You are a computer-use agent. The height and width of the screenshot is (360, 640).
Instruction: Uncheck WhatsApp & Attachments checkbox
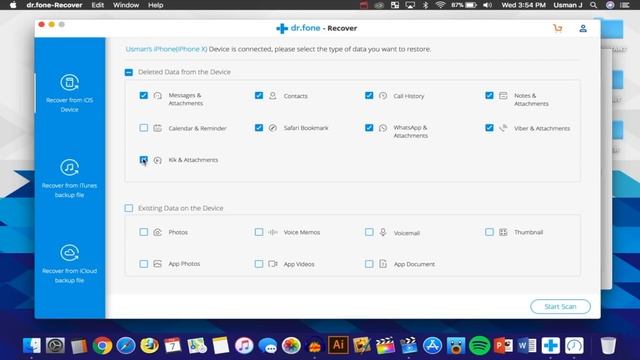click(x=369, y=128)
